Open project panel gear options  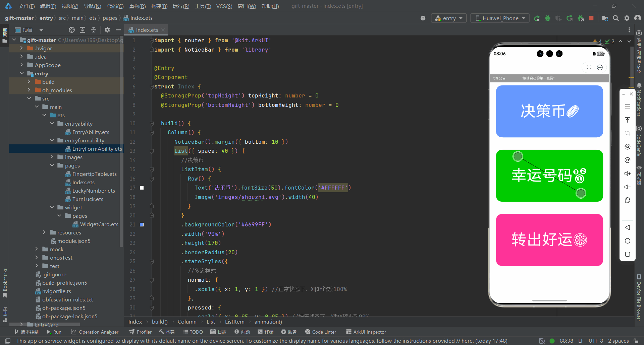point(107,30)
